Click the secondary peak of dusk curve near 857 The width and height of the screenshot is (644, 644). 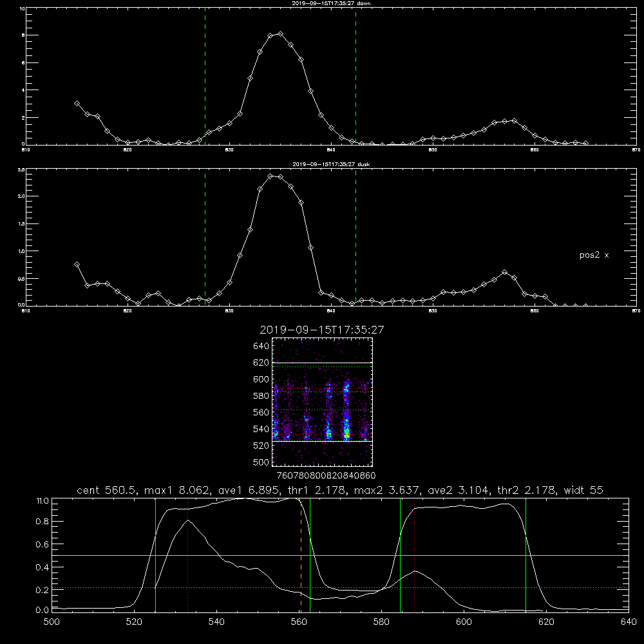(505, 272)
